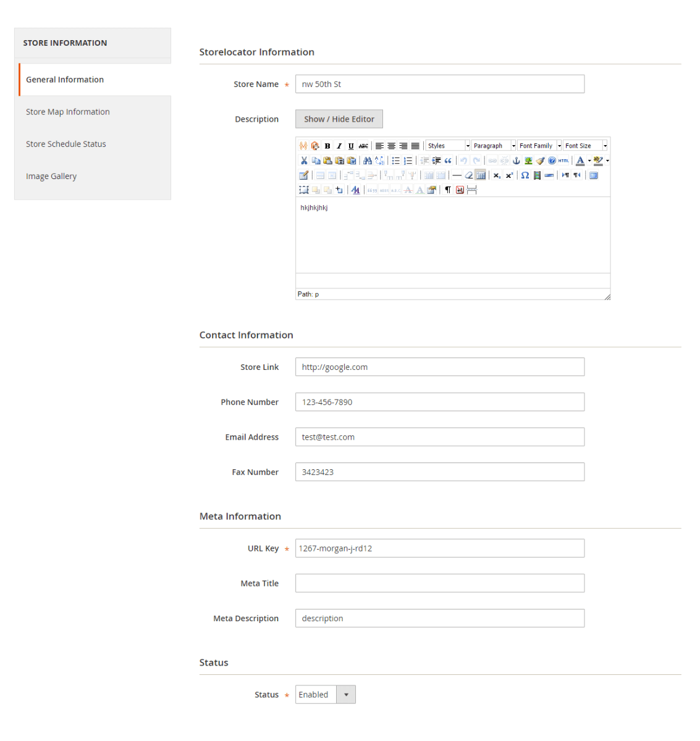Apply italic formatting in the editor
The image size is (700, 741).
click(339, 146)
